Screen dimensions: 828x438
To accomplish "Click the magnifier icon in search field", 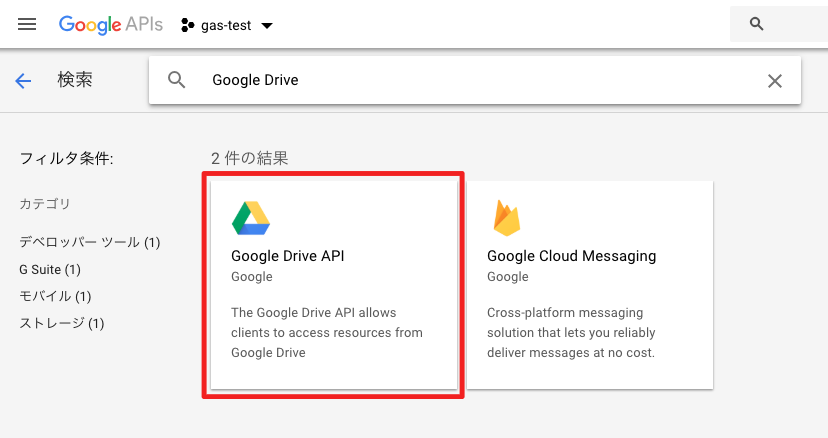I will [x=177, y=81].
